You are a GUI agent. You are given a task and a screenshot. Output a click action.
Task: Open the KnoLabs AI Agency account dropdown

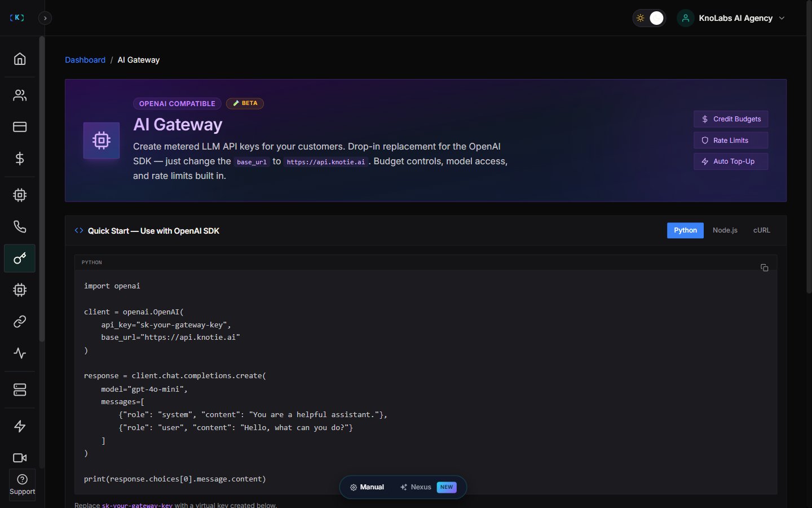pyautogui.click(x=731, y=18)
